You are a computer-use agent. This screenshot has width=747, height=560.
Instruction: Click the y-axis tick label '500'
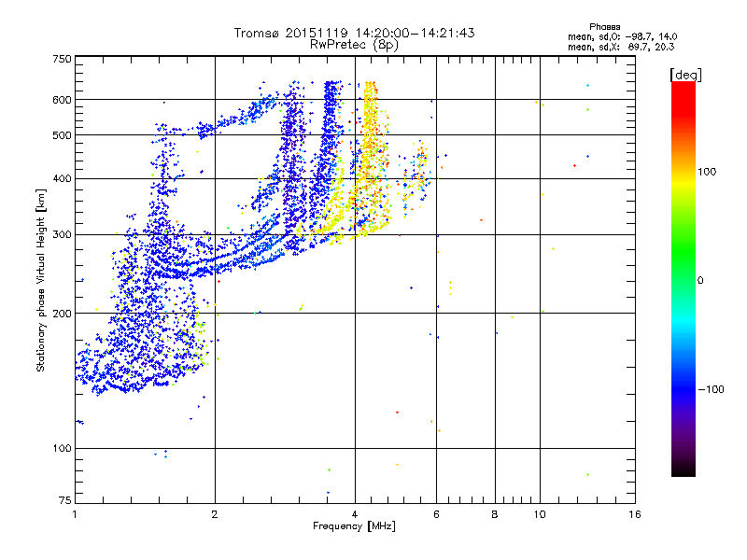coord(63,135)
